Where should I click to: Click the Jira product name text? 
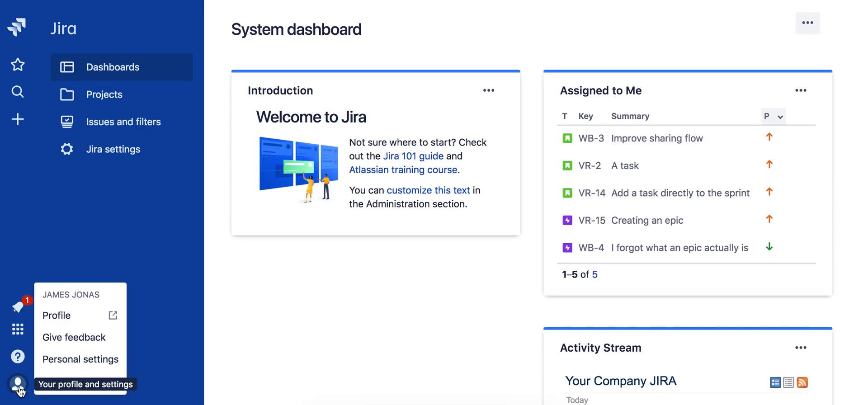[x=63, y=28]
